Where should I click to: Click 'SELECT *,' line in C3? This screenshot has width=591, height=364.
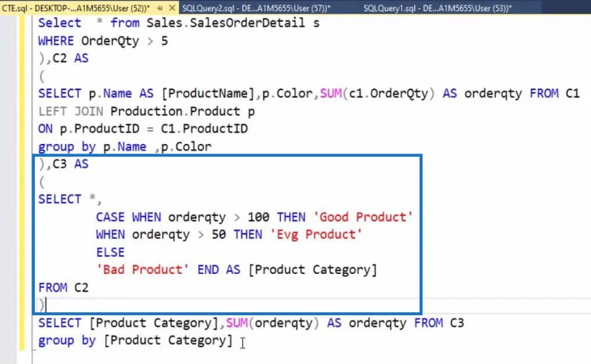coord(69,199)
